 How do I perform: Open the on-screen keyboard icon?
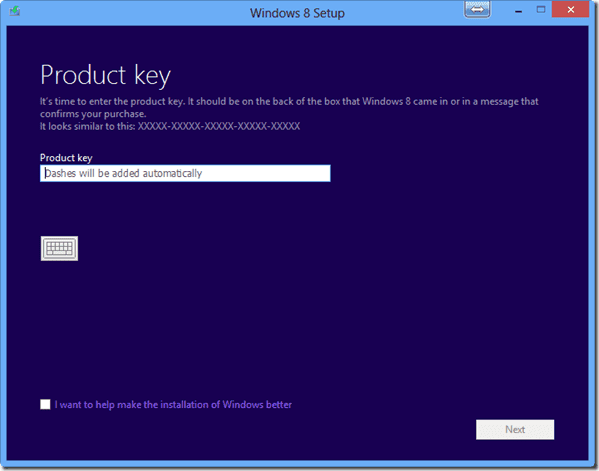pyautogui.click(x=59, y=248)
